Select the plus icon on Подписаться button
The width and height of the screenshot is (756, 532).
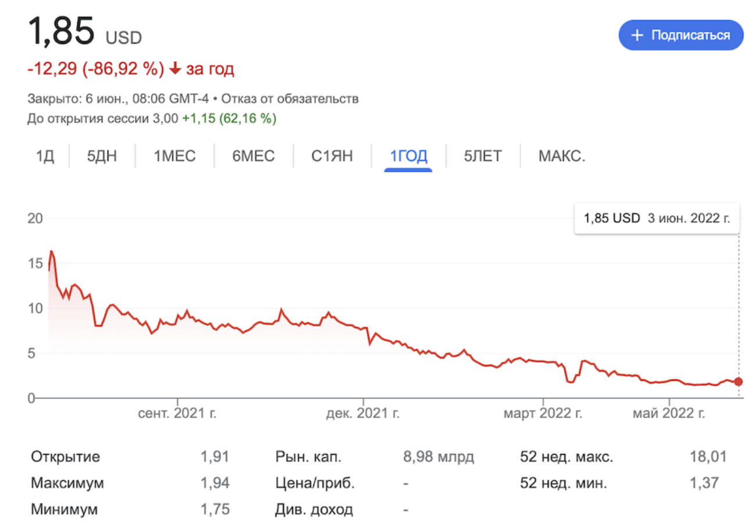click(637, 35)
